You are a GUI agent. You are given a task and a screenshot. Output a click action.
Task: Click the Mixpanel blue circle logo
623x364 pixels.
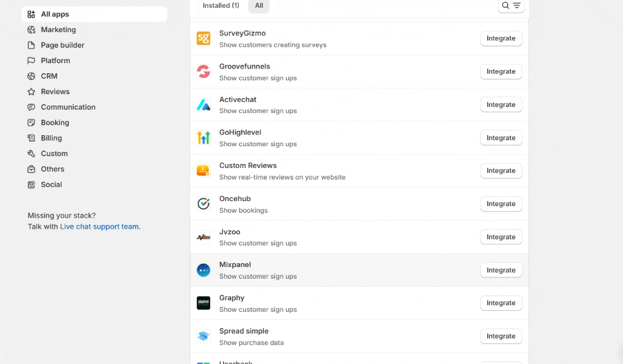point(203,270)
